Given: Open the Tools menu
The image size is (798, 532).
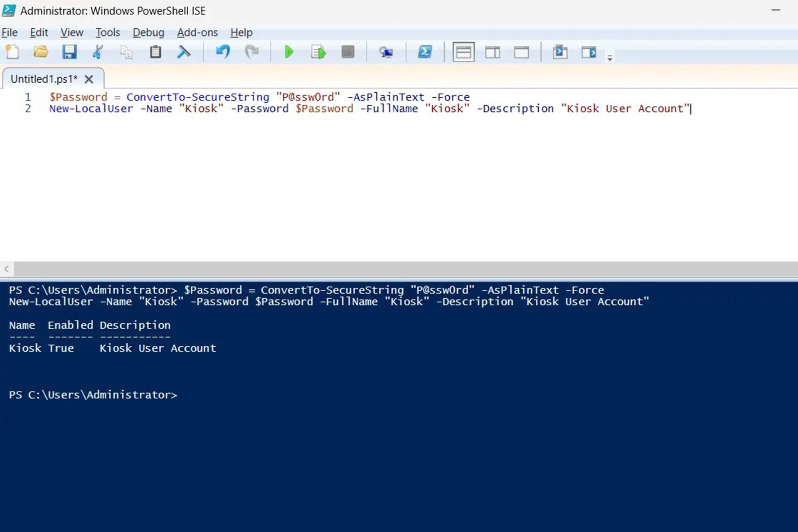Looking at the screenshot, I should pos(108,32).
